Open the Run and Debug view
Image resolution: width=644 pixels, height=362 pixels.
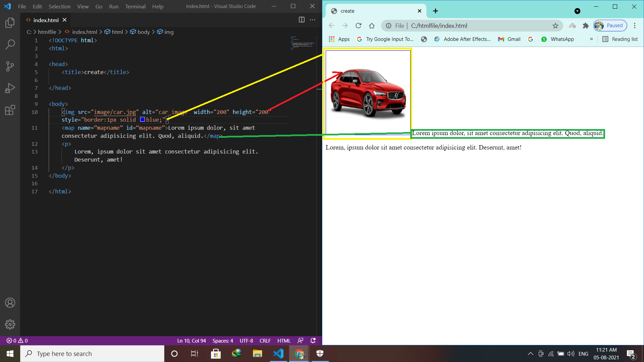(10, 88)
